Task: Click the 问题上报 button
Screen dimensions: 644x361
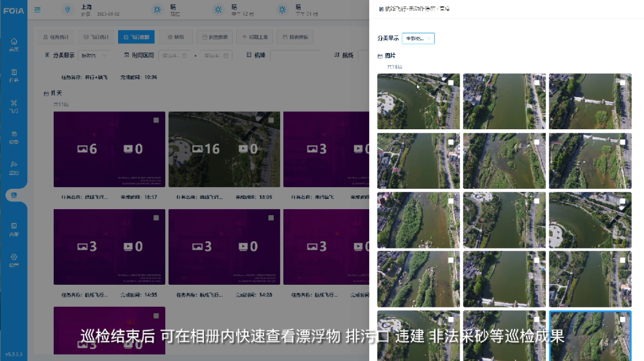Action: [255, 37]
